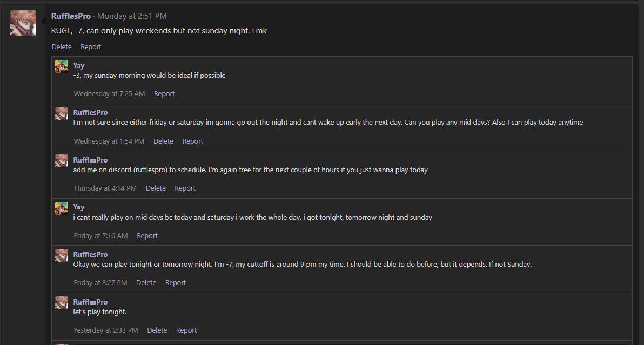Report Yay's Friday 7:16 AM reply
Image resolution: width=644 pixels, height=345 pixels.
[147, 236]
